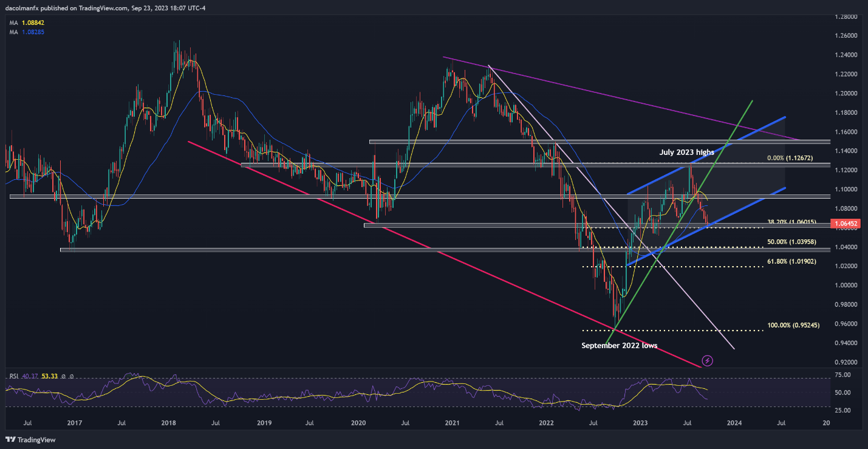The height and width of the screenshot is (449, 868).
Task: Click the 100.00% (0.95245) Fibonacci label
Action: pyautogui.click(x=793, y=325)
